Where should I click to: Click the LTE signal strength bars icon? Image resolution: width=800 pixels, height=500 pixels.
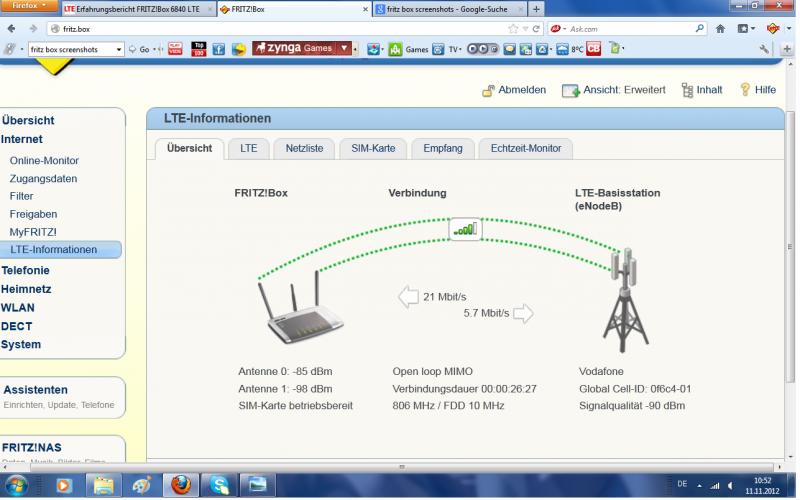pyautogui.click(x=465, y=229)
